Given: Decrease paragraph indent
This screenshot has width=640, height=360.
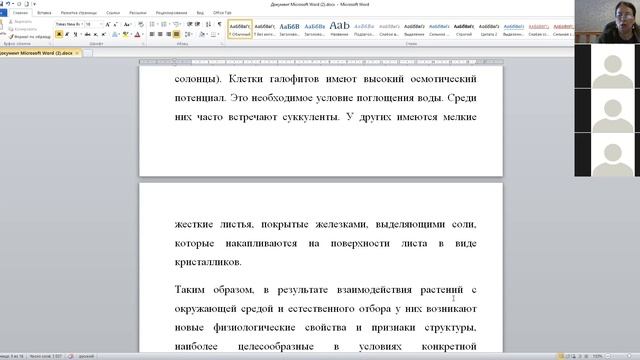Looking at the screenshot, I should 189,24.
